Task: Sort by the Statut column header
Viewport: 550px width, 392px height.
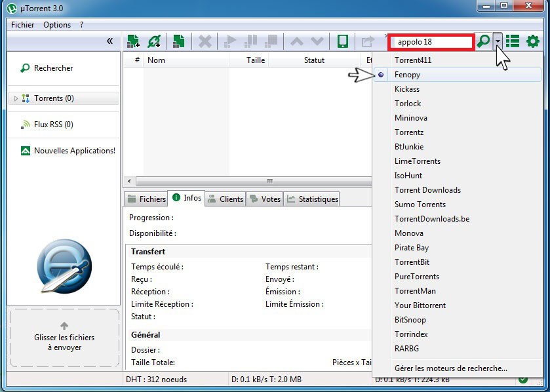Action: (314, 60)
